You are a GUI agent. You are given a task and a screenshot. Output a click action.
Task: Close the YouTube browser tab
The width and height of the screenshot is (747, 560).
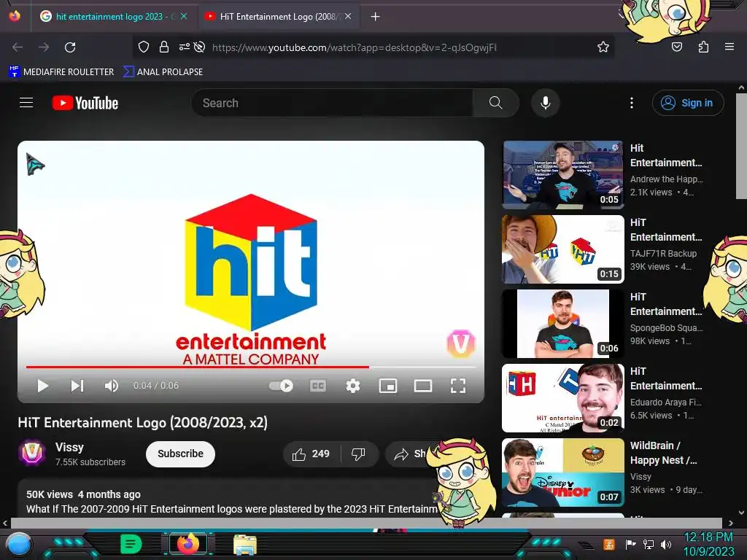click(348, 17)
